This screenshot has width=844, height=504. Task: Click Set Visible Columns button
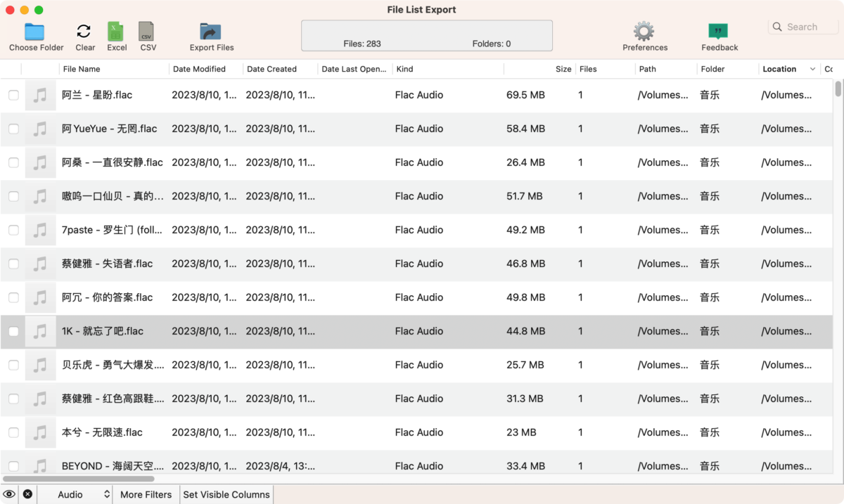(226, 494)
